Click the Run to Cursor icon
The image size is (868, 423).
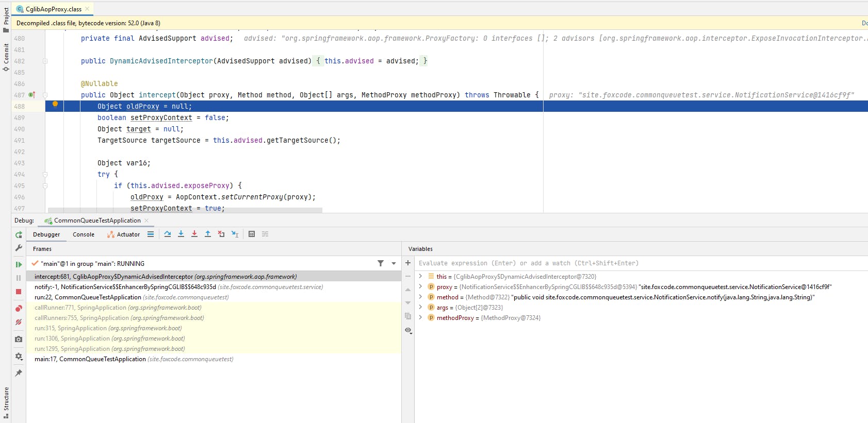click(235, 234)
